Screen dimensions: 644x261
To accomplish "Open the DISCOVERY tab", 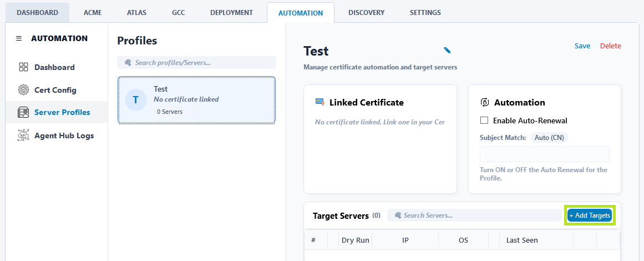I will pos(366,12).
